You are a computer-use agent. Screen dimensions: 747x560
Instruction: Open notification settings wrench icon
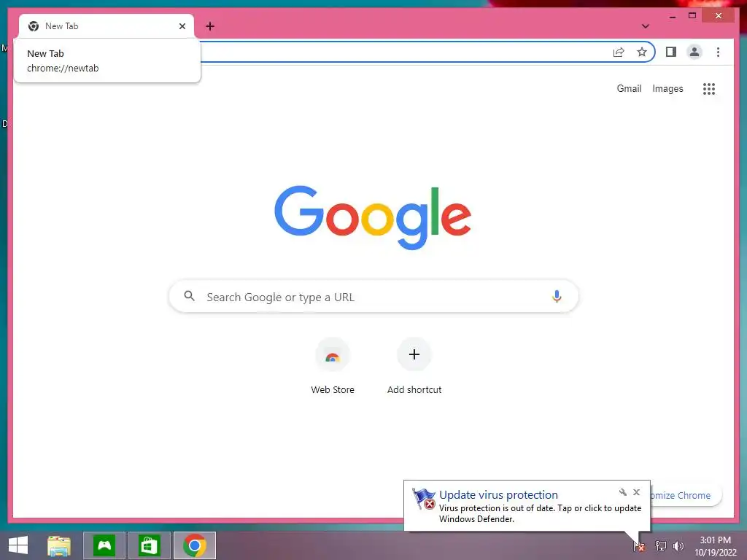pyautogui.click(x=622, y=492)
